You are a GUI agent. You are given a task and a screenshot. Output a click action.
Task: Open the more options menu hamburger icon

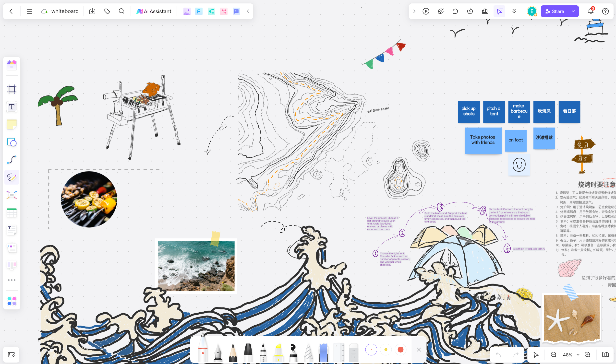coord(29,11)
